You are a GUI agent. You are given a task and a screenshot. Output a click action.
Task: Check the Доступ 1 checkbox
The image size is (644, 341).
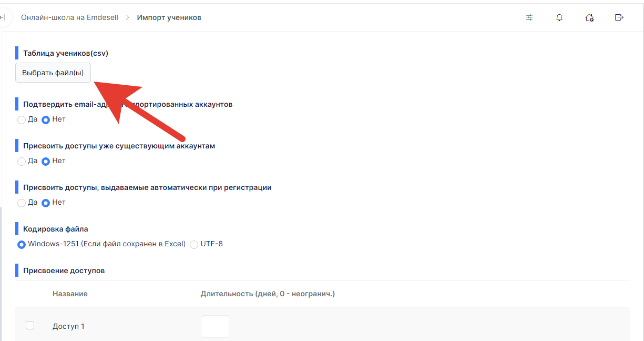(30, 325)
